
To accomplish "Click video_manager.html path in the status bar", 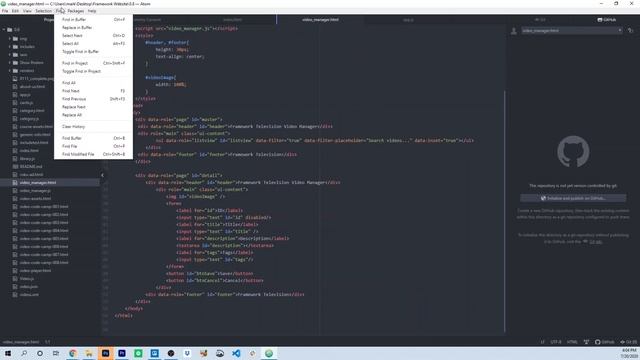I will tap(21, 342).
